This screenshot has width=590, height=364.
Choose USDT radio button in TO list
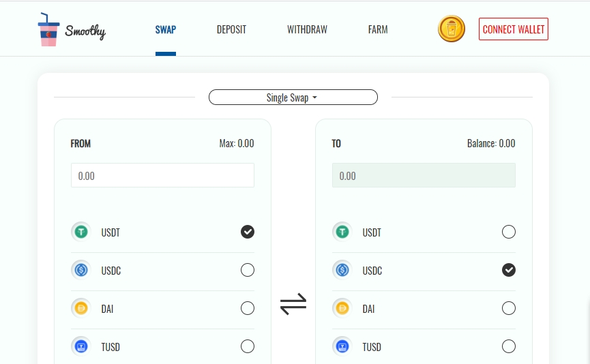click(x=508, y=232)
